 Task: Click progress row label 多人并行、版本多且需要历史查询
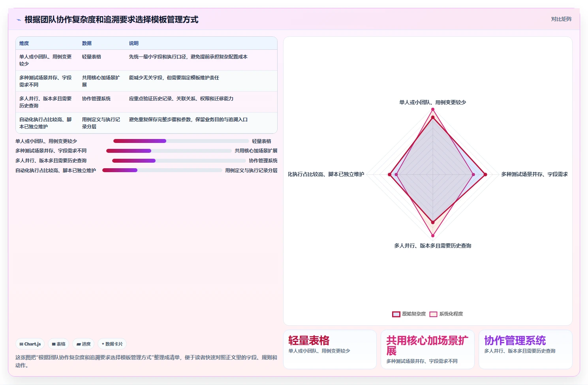(x=51, y=161)
